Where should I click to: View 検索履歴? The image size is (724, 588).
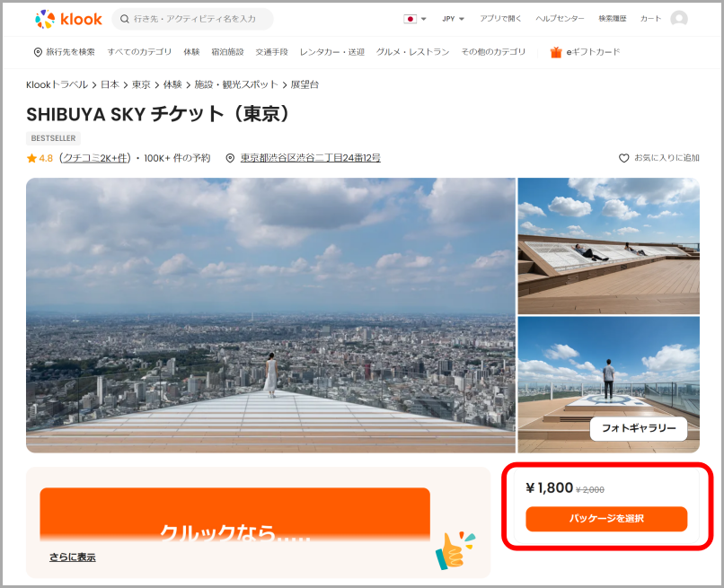coord(613,19)
